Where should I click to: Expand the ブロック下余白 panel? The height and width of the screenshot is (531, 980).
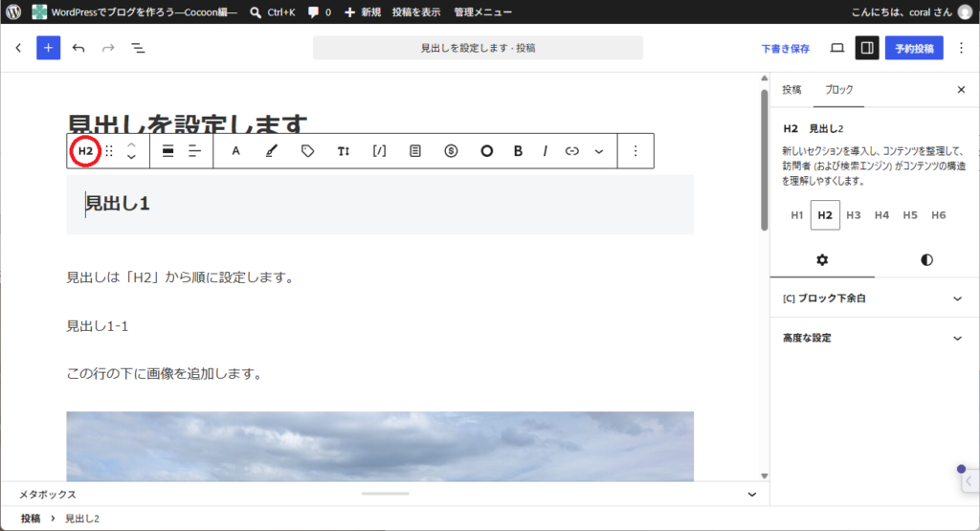point(873,299)
